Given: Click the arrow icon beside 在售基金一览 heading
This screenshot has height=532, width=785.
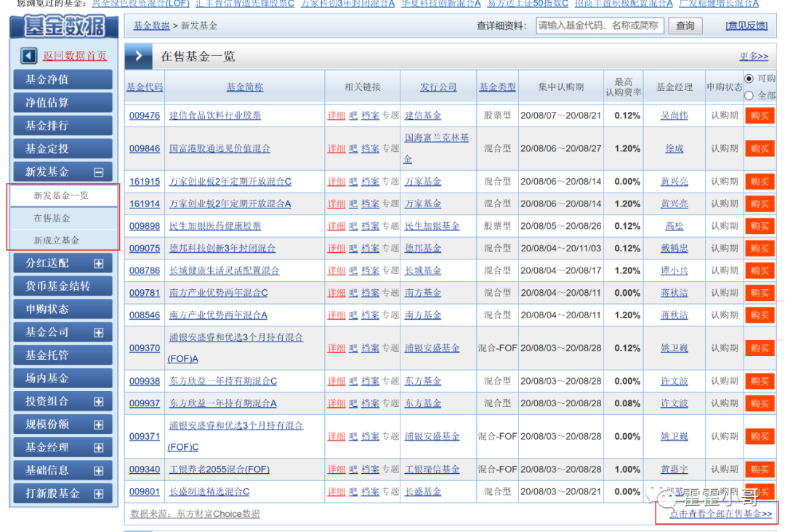Looking at the screenshot, I should pyautogui.click(x=139, y=56).
